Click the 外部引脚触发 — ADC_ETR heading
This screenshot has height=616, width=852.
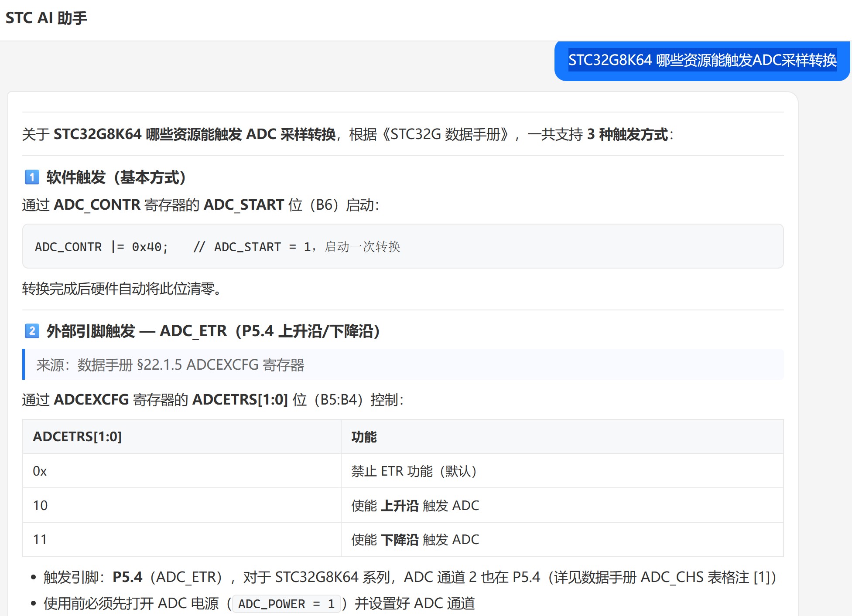click(x=214, y=331)
